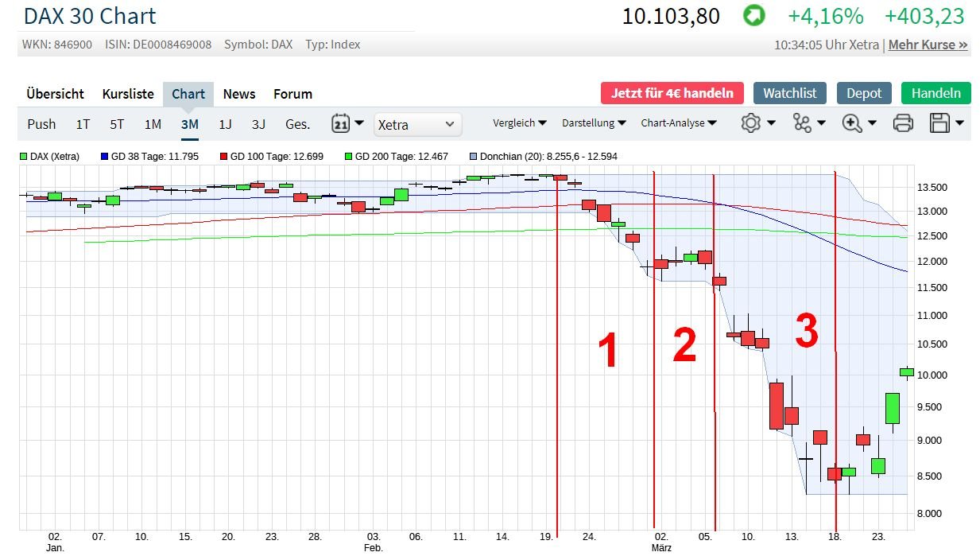Click the 10:34:05 Uhr Xetra timestamp

click(827, 45)
